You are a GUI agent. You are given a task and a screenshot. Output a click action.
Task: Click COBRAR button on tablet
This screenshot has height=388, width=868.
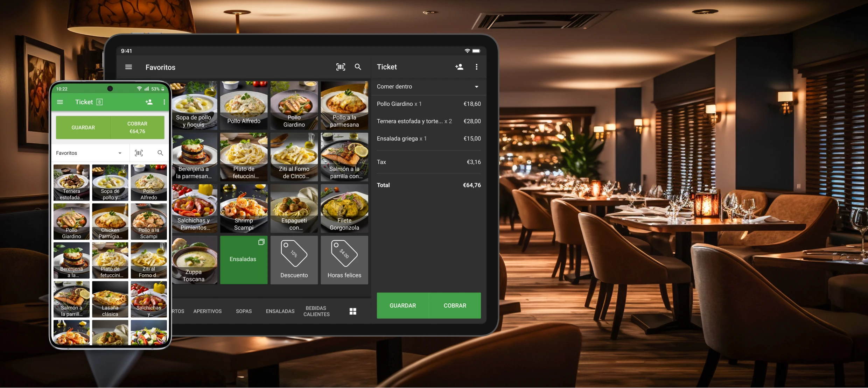point(454,305)
